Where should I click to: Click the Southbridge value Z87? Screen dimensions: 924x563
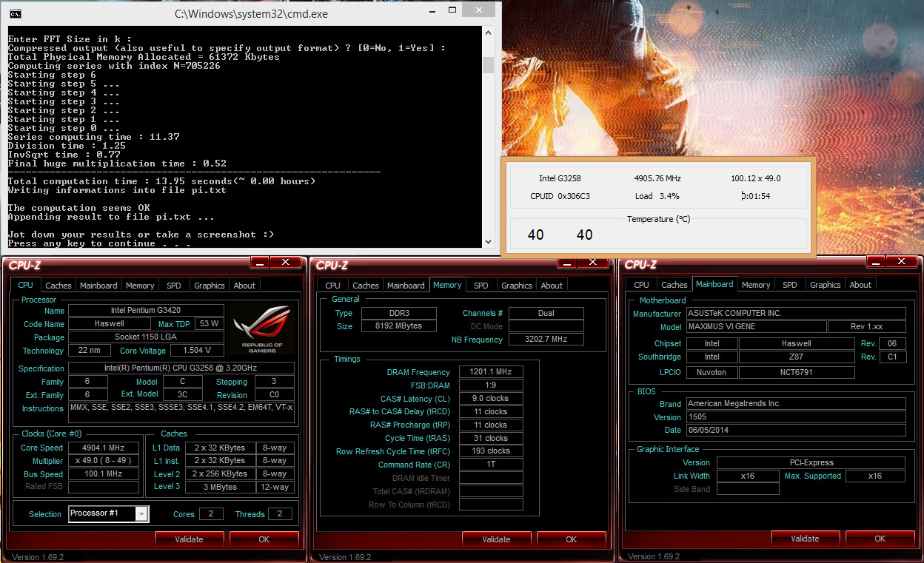coord(797,357)
